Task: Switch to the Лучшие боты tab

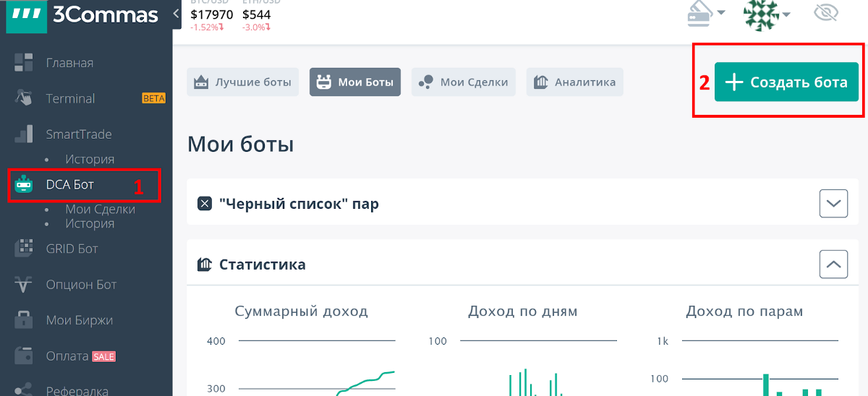Action: [243, 82]
